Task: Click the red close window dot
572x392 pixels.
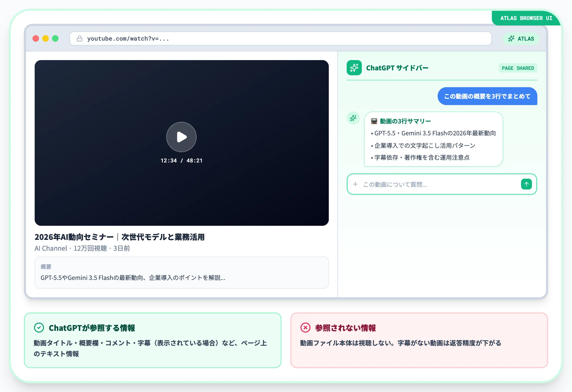Action: tap(36, 38)
